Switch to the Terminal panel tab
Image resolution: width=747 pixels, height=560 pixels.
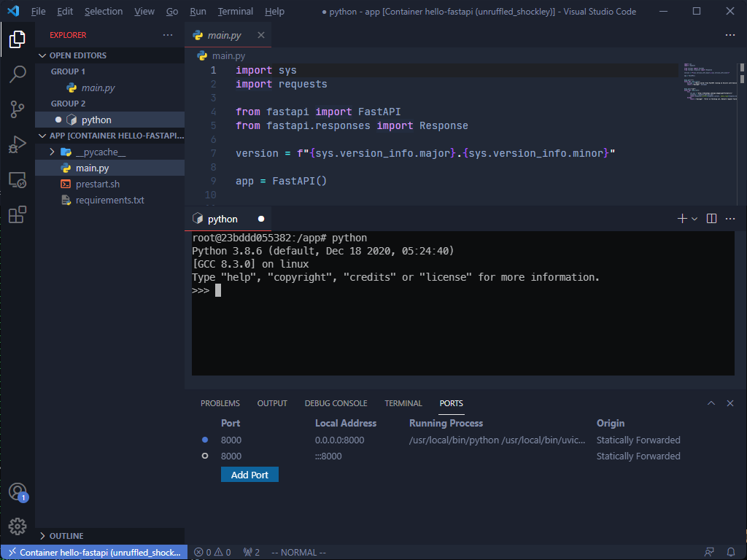403,403
